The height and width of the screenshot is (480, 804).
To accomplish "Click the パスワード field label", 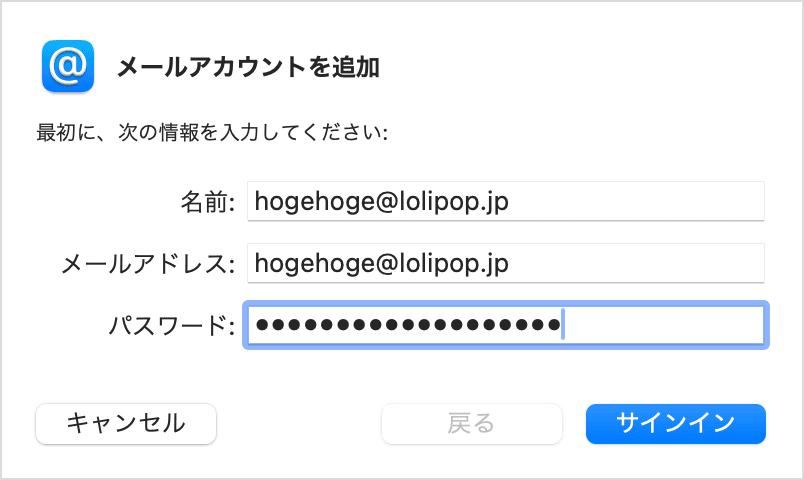I will pyautogui.click(x=172, y=325).
